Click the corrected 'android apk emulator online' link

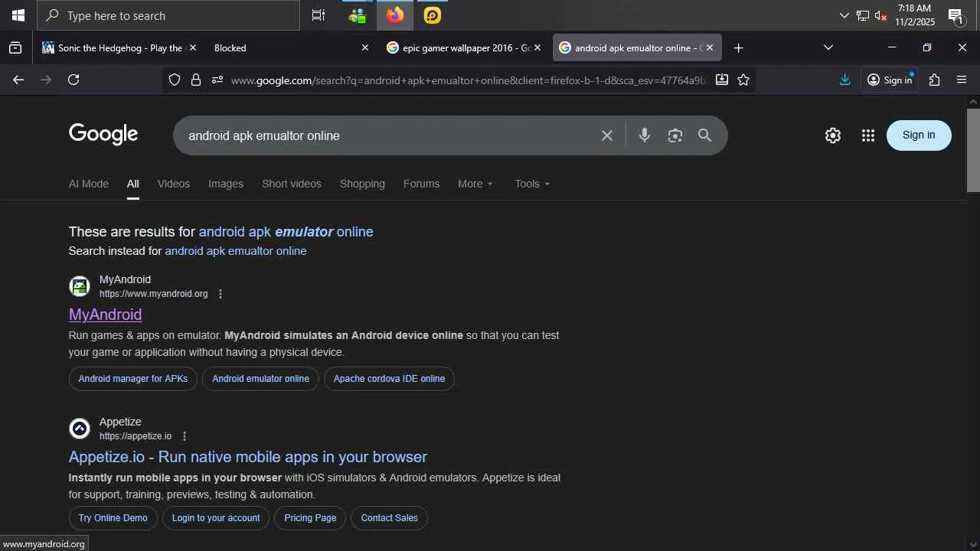pos(286,232)
